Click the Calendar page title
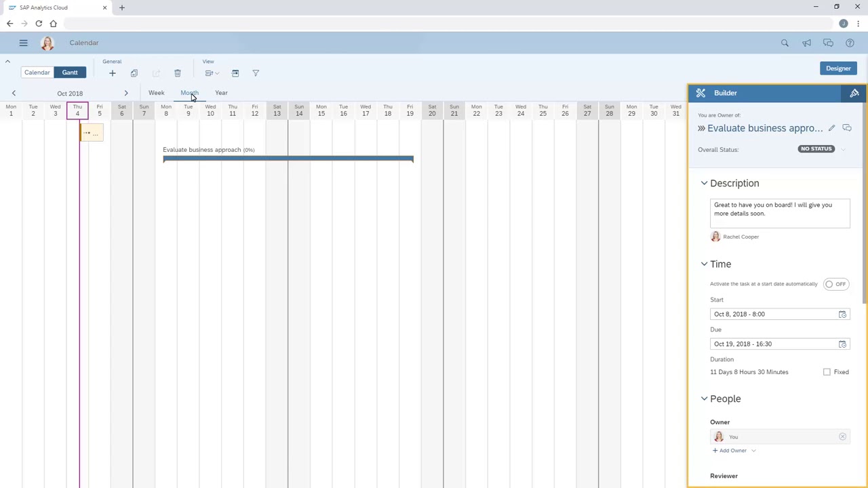868x488 pixels. pyautogui.click(x=84, y=43)
